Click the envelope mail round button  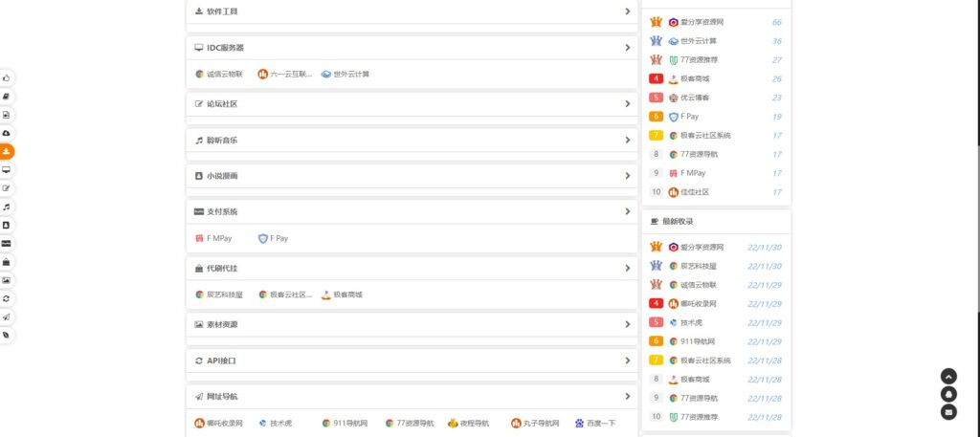(x=948, y=412)
